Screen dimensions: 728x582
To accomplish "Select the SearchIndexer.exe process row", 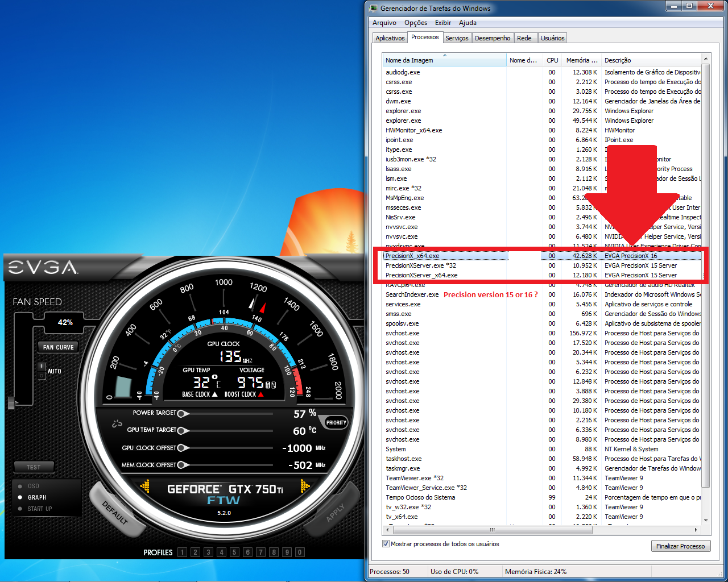I will click(x=541, y=294).
